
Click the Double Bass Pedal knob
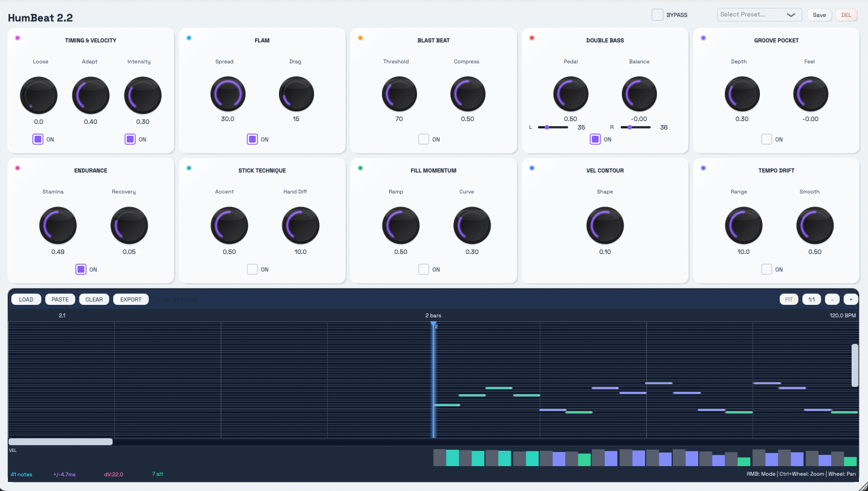click(x=571, y=94)
